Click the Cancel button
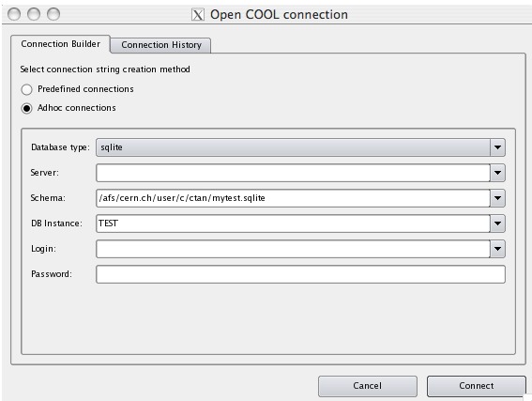This screenshot has height=401, width=532. click(x=368, y=386)
